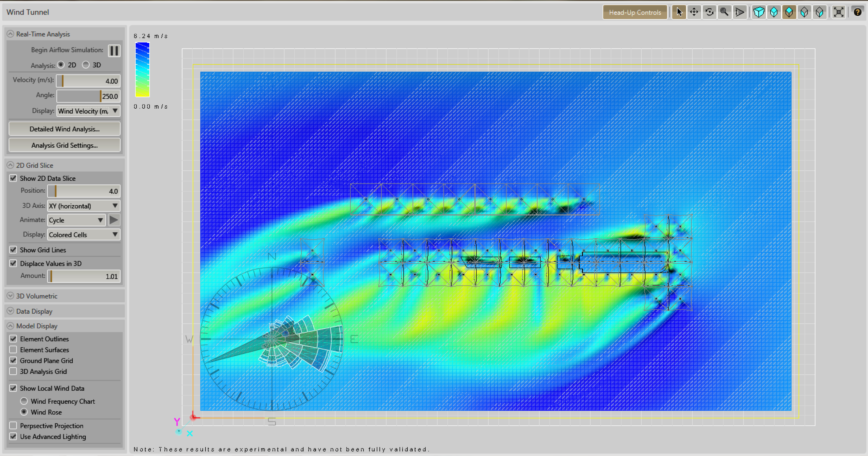This screenshot has height=456, width=868.
Task: Select Wind Frequency Chart option
Action: (24, 401)
